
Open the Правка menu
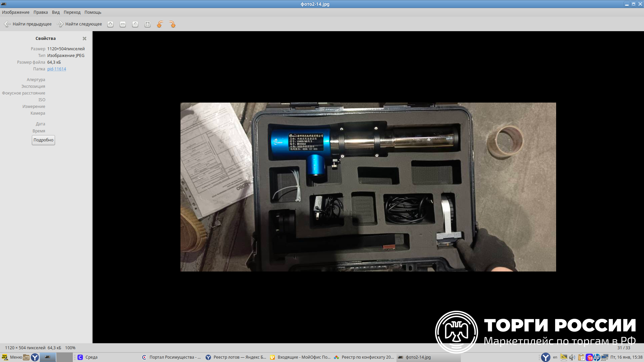41,12
